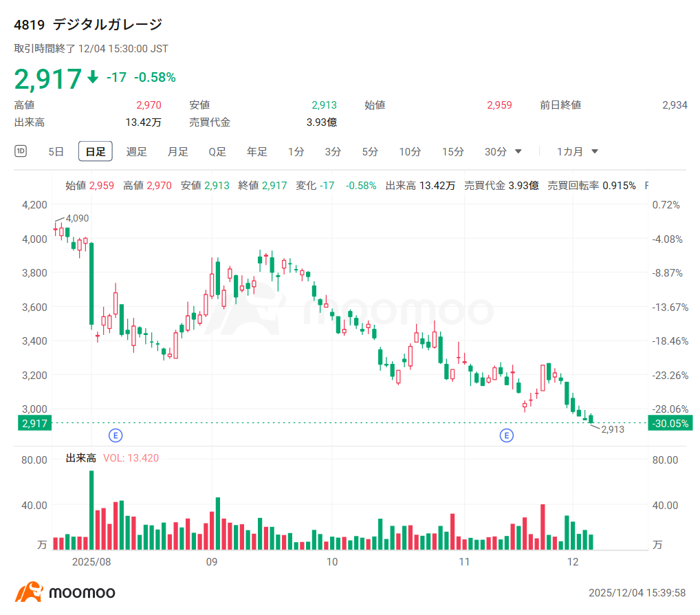Click the second E earnings marker near November

coord(507,435)
